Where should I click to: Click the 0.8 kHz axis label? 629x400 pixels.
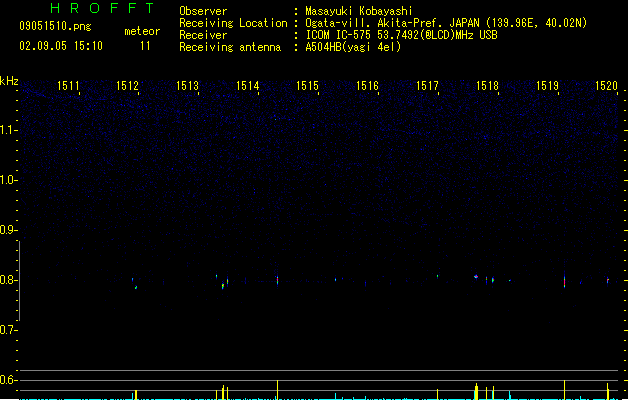[x=8, y=280]
